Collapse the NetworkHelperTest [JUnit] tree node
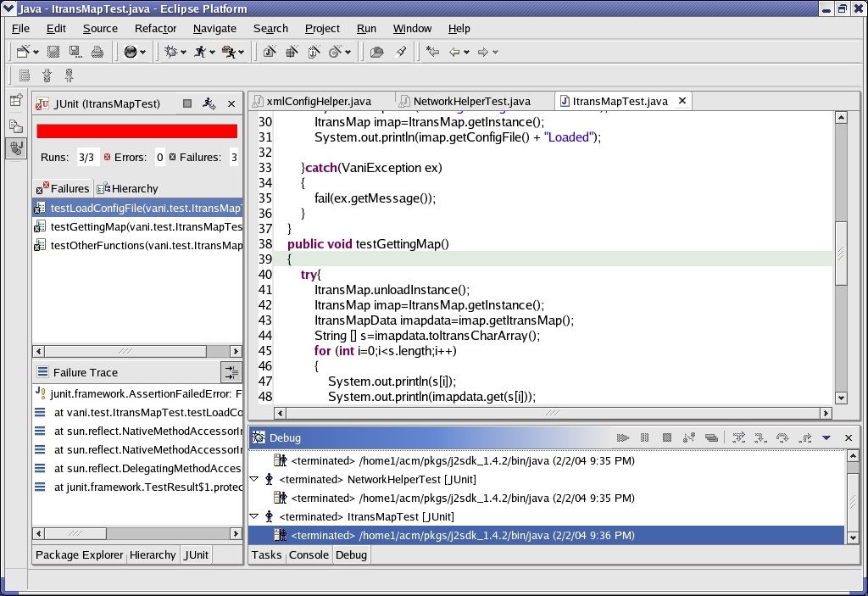This screenshot has width=868, height=596. 254,479
